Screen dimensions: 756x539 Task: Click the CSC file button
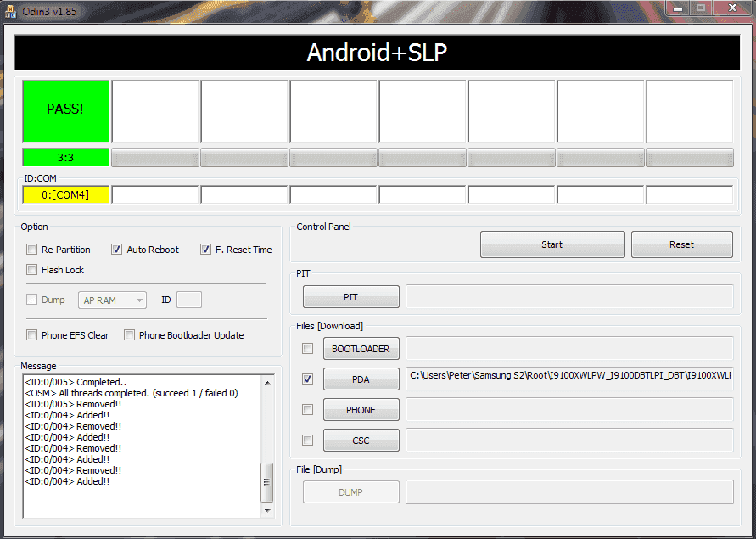click(x=361, y=440)
